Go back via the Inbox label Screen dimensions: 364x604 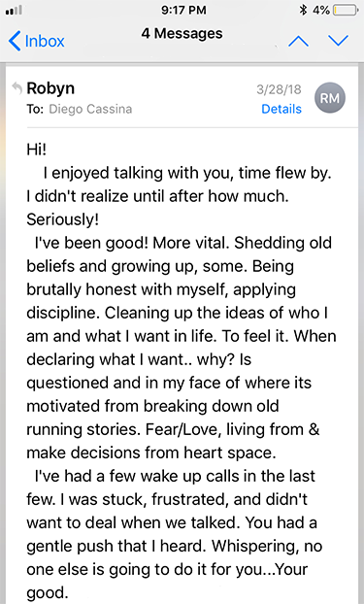click(45, 41)
